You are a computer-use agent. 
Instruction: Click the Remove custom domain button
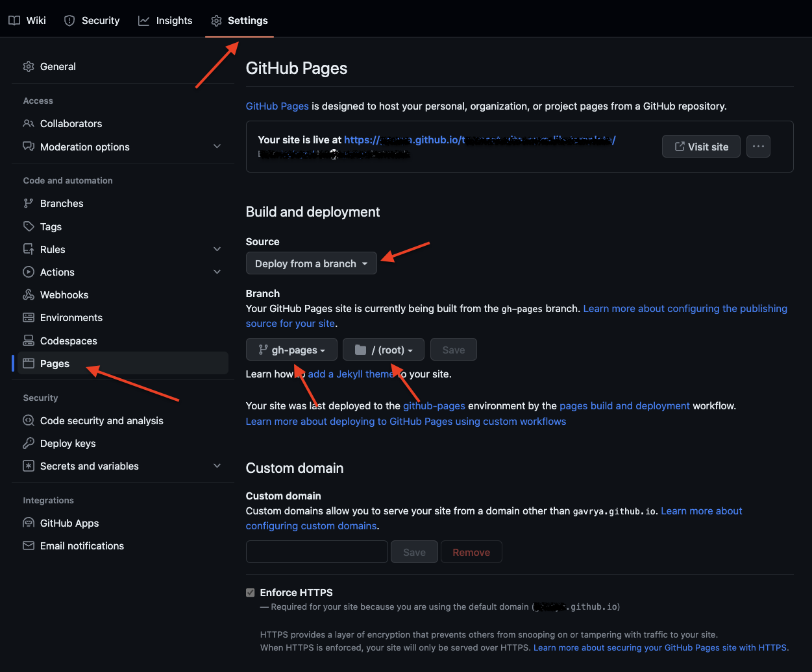(x=471, y=552)
